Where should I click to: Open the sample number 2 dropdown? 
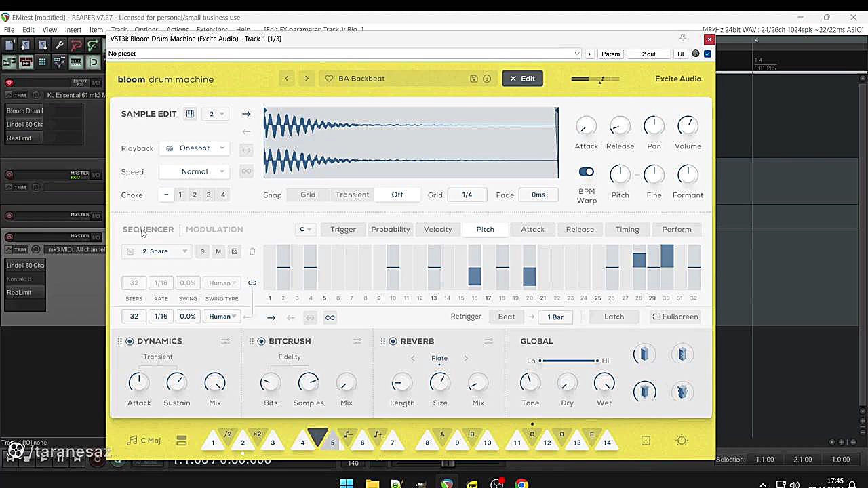coord(216,114)
